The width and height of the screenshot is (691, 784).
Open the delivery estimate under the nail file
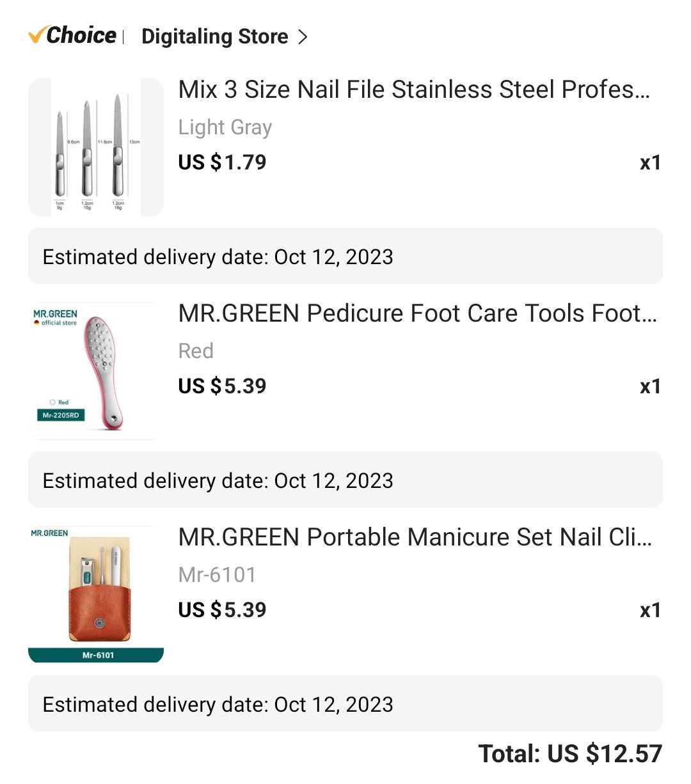pyautogui.click(x=345, y=256)
